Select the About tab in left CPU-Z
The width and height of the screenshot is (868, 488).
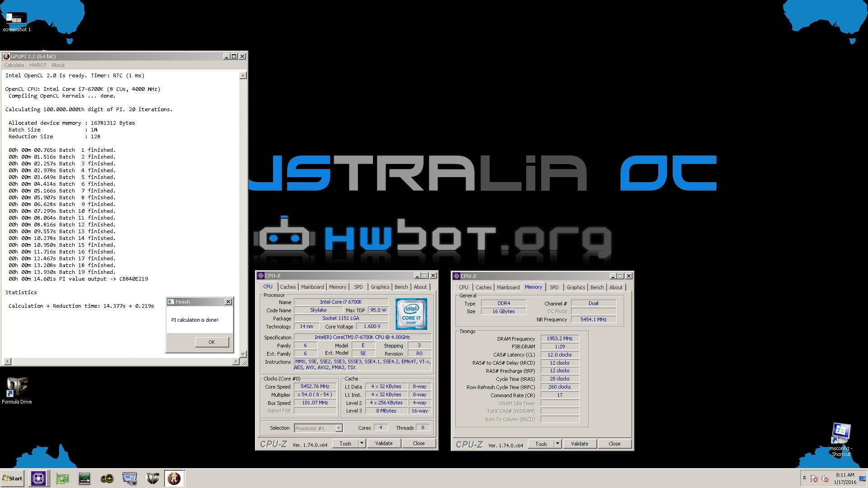pyautogui.click(x=420, y=287)
